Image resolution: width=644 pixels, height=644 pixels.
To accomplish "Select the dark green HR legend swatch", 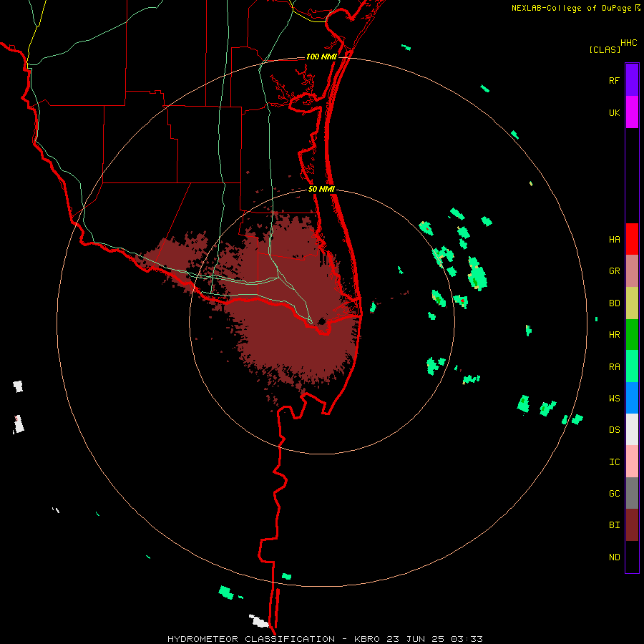I will click(632, 335).
